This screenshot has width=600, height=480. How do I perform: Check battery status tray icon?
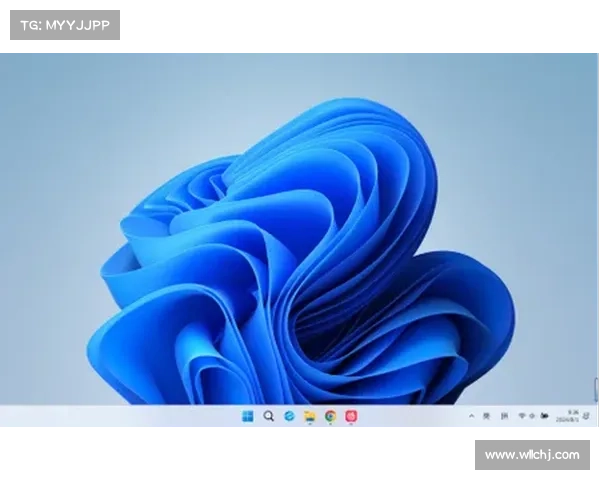[x=544, y=416]
